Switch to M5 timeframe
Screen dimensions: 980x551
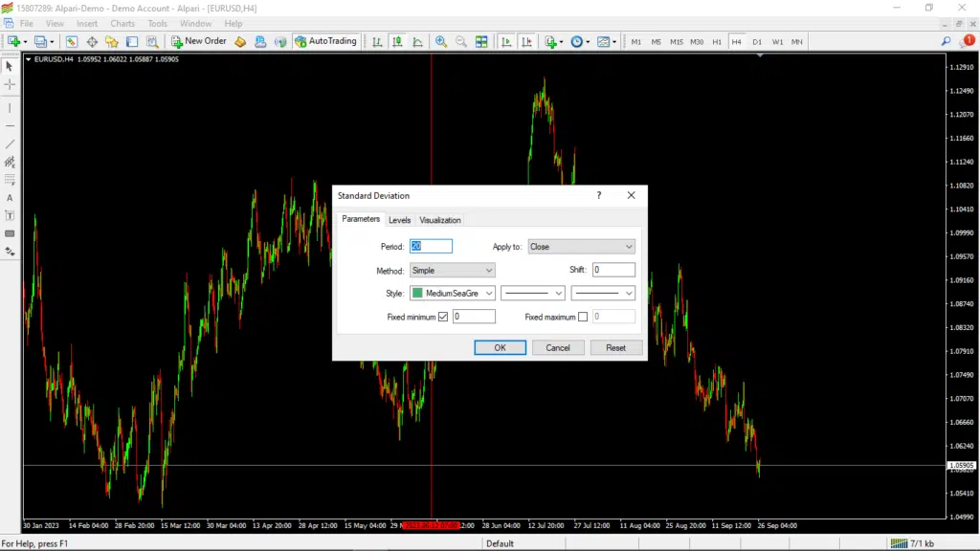click(656, 42)
